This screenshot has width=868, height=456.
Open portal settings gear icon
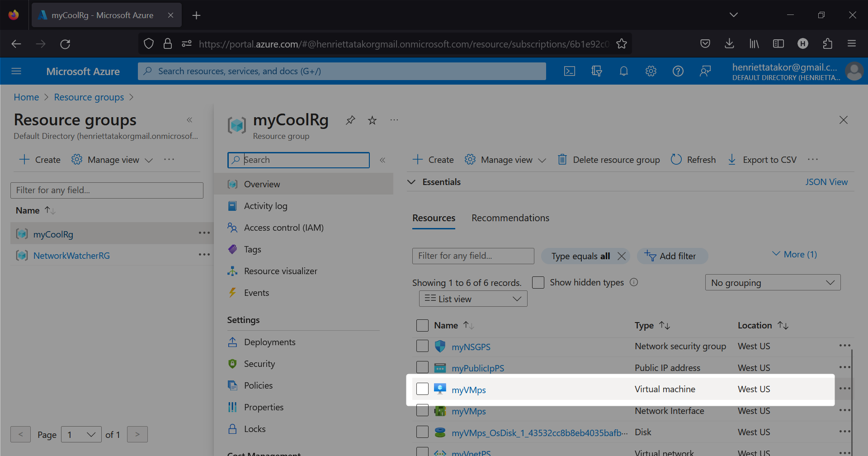point(651,71)
